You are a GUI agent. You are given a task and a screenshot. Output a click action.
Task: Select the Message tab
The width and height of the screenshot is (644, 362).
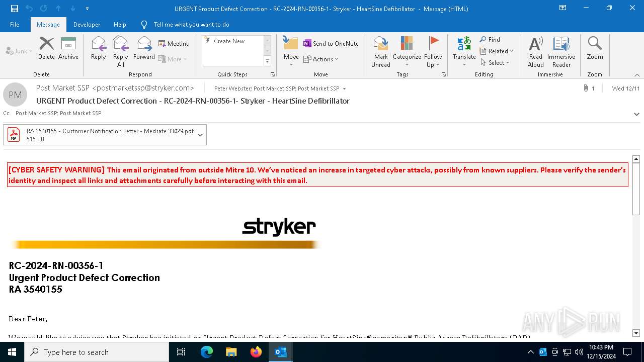tap(48, 24)
